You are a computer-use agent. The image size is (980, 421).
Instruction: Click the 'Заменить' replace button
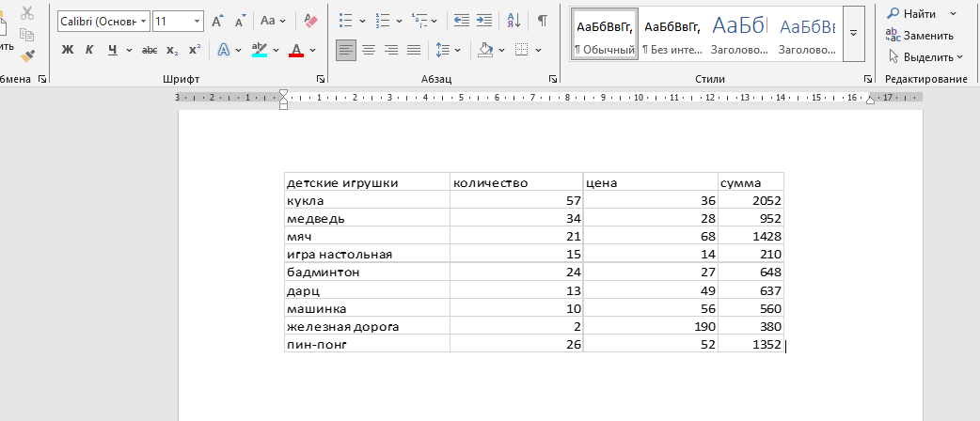[x=920, y=36]
